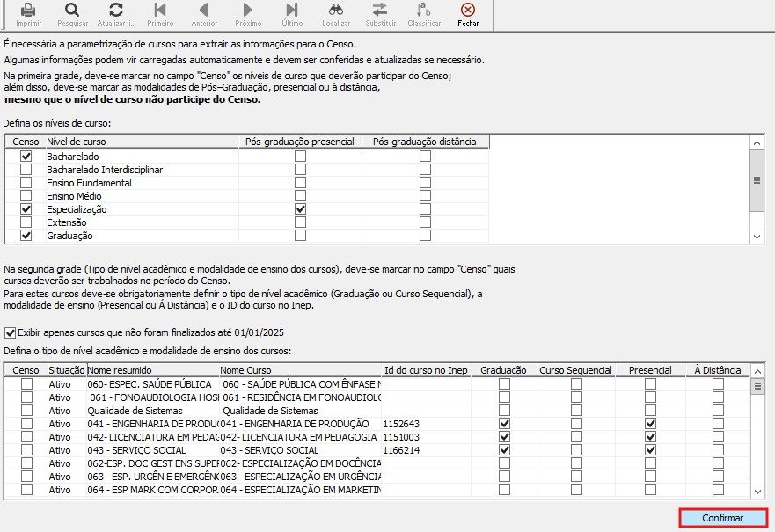Uncheck Pós-graduação presencial for Especialização

tap(300, 209)
